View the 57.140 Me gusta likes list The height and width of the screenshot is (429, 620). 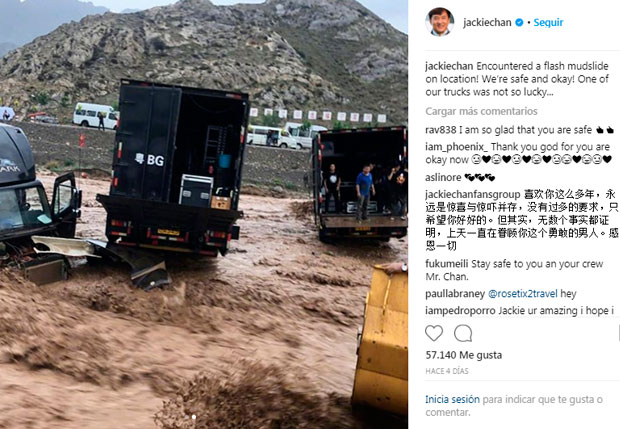[464, 355]
